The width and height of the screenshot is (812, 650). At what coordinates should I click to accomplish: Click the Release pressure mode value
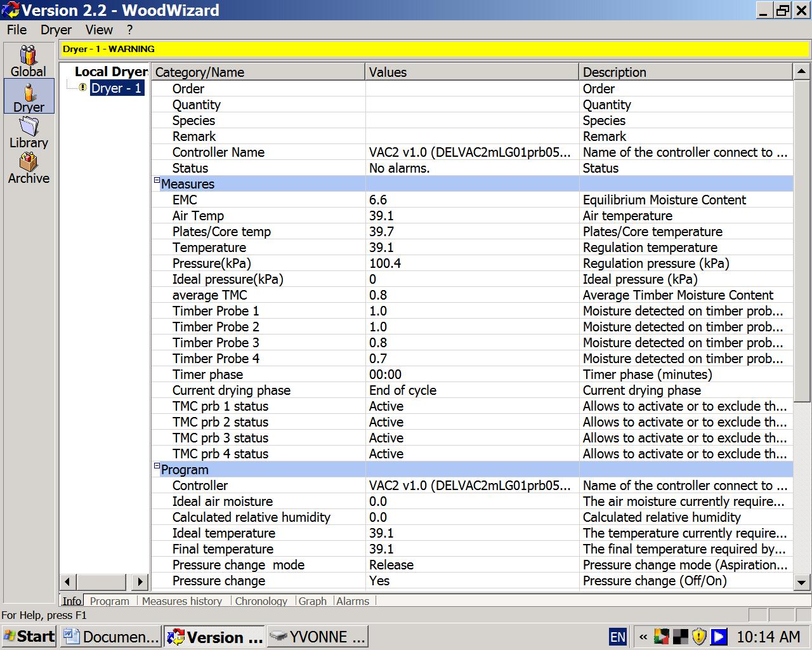[391, 565]
